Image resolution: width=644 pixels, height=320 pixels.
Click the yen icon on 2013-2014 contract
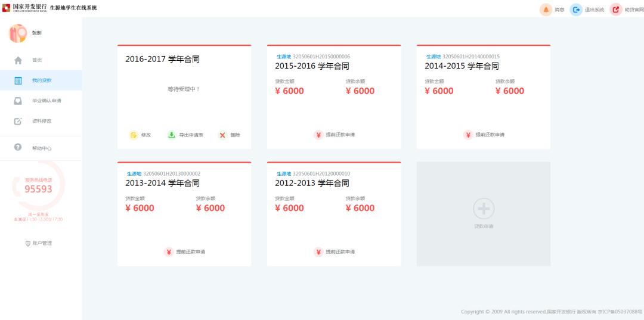169,252
